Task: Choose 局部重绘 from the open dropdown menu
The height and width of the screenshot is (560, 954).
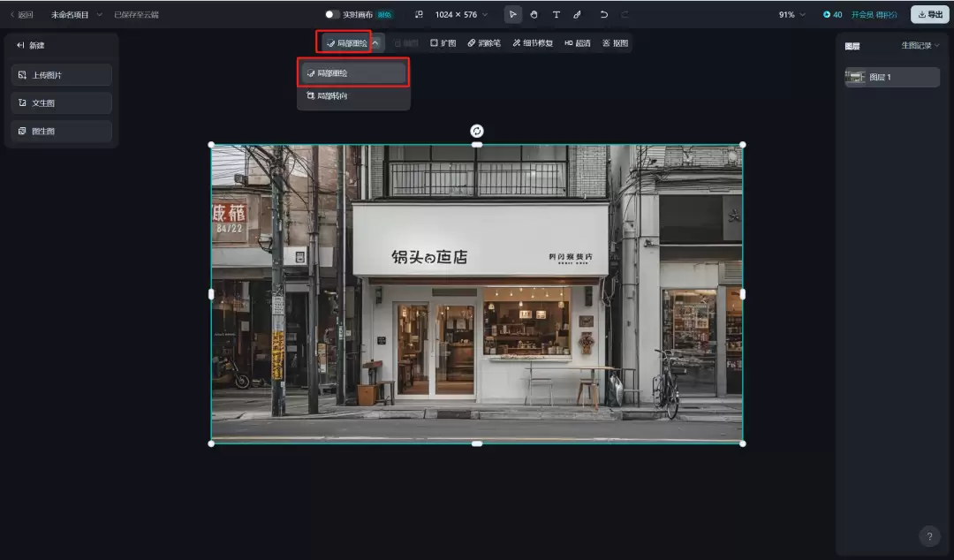Action: (352, 72)
